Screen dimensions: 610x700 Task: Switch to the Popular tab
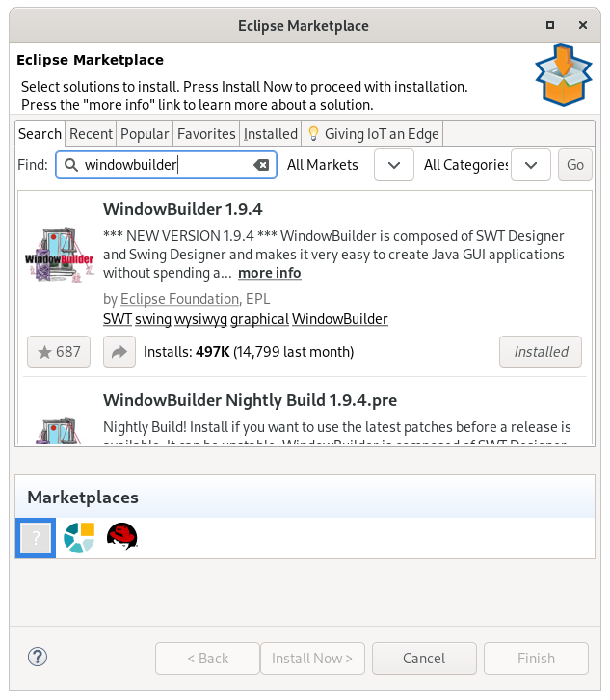pos(145,133)
